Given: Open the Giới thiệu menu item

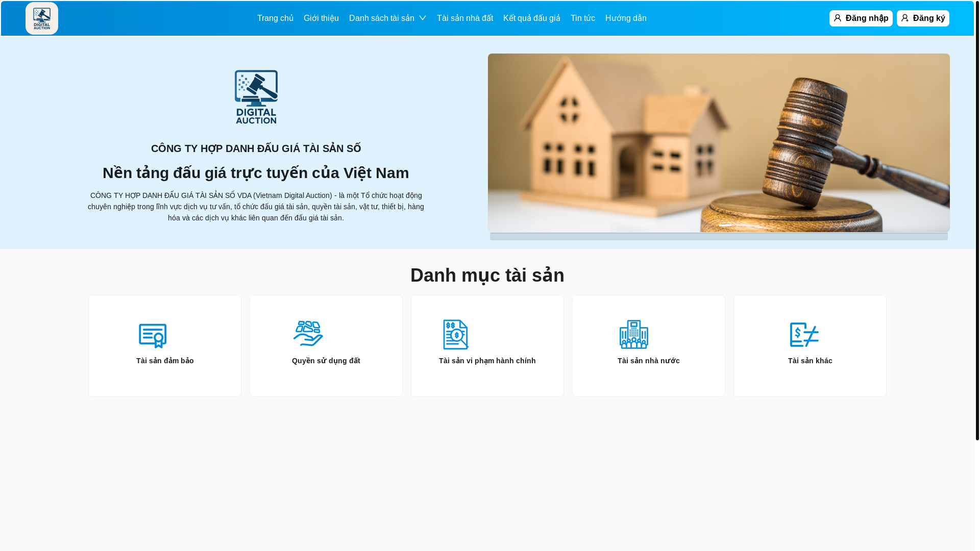Looking at the screenshot, I should click(321, 18).
